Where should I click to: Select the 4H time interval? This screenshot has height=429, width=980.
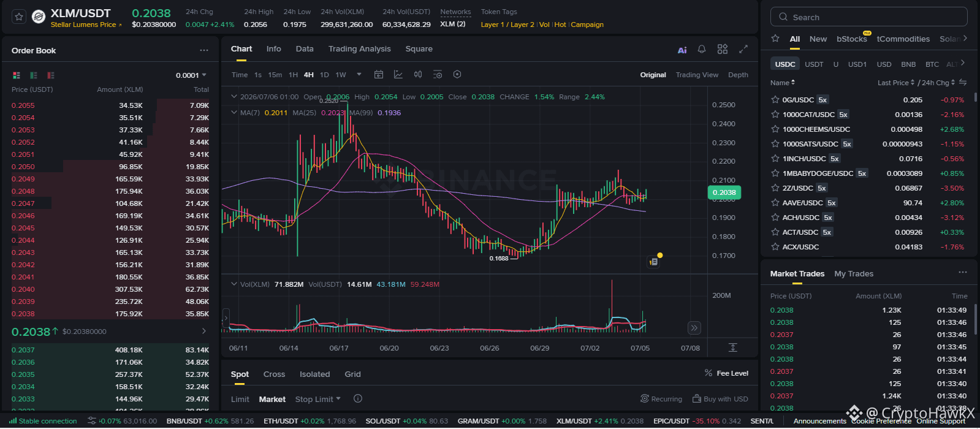309,75
